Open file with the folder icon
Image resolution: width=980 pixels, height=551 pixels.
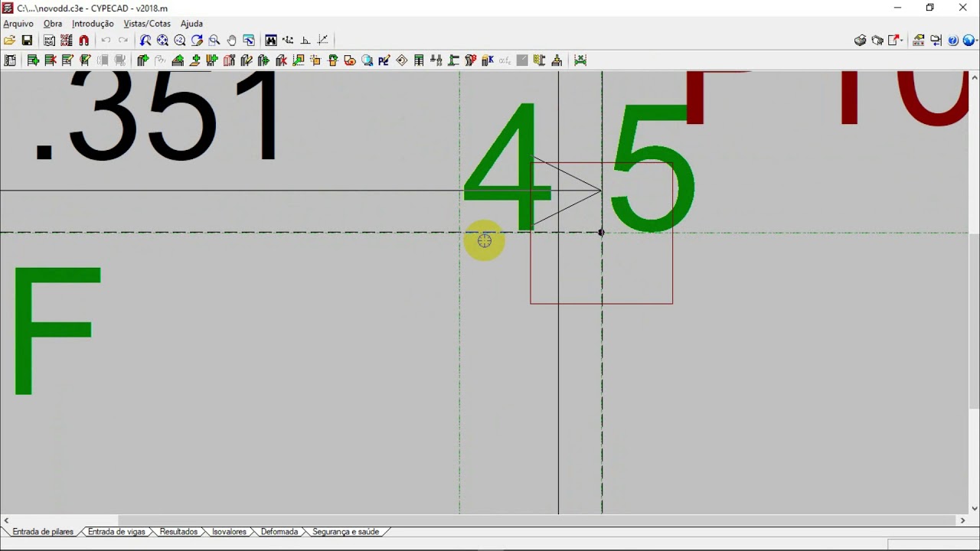(10, 41)
